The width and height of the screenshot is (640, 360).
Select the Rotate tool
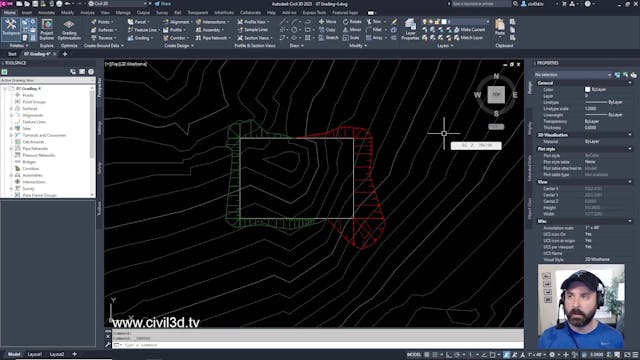352,22
